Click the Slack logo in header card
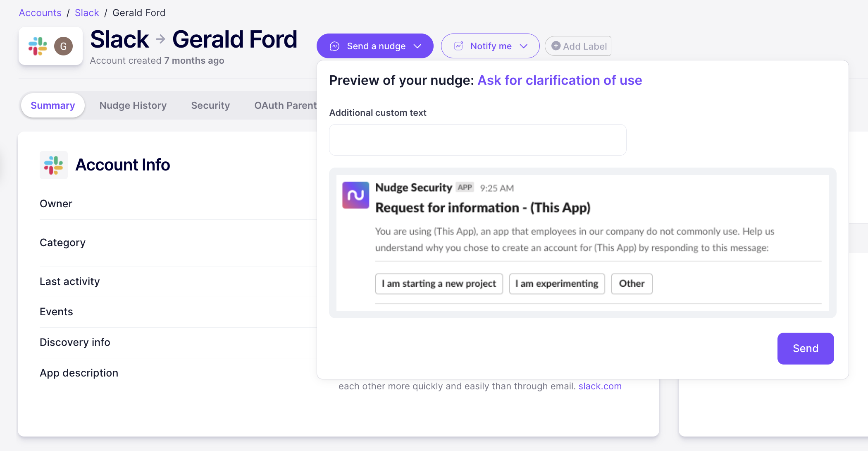Image resolution: width=868 pixels, height=451 pixels. (x=38, y=46)
